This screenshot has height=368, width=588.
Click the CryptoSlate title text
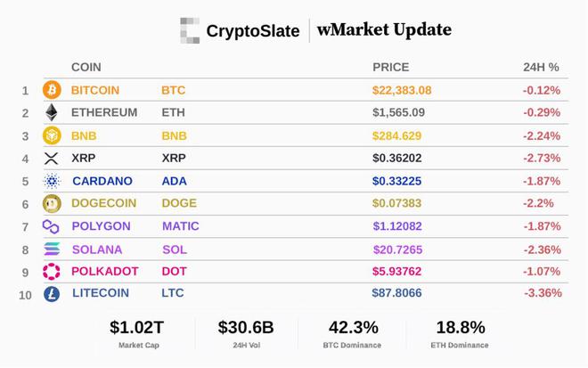(253, 31)
